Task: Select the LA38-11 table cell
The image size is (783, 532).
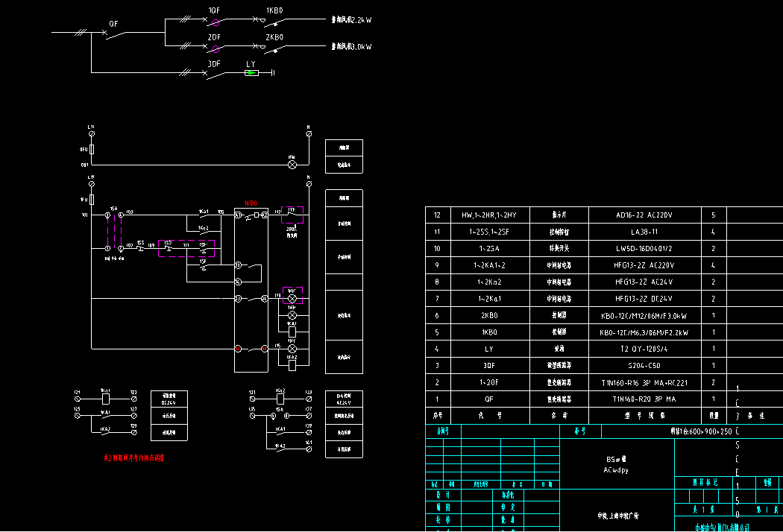Action: 644,232
